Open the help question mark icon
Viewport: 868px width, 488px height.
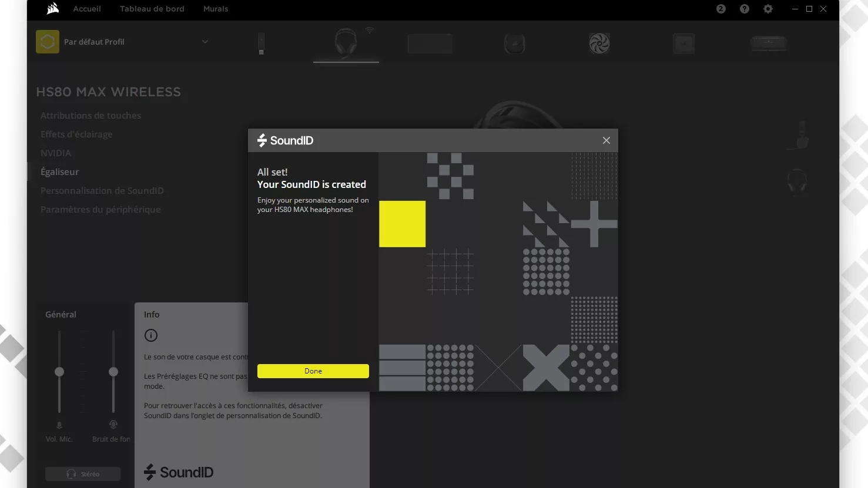745,9
